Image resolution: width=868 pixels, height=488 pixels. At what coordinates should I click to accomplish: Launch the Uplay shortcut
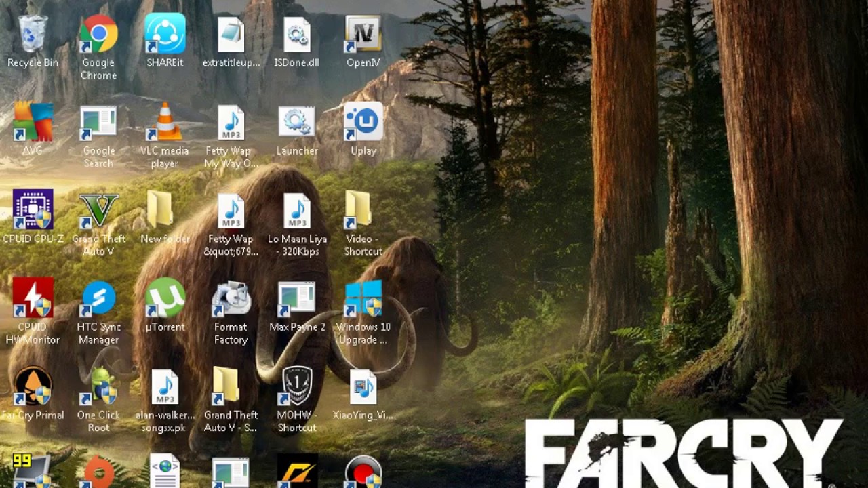tap(363, 122)
